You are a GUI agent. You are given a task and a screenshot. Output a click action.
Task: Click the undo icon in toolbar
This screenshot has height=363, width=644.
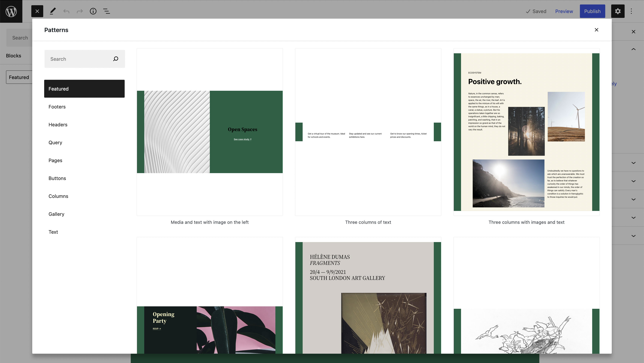(x=65, y=11)
